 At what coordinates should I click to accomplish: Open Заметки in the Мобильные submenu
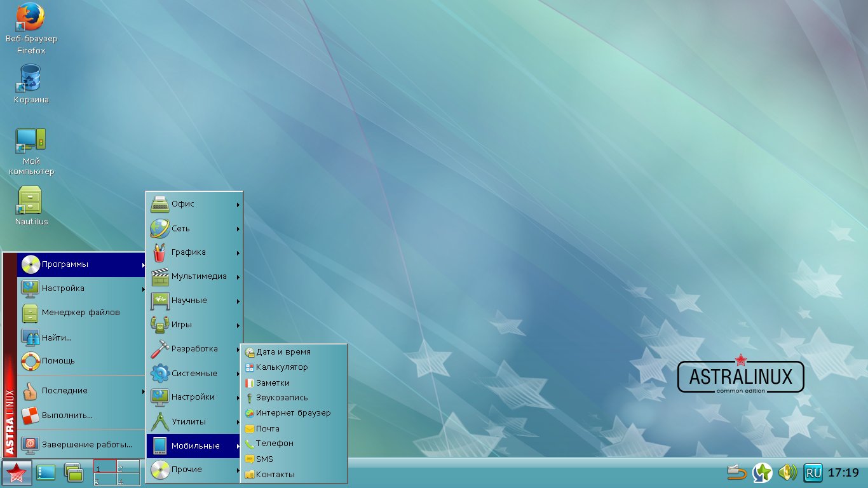273,383
